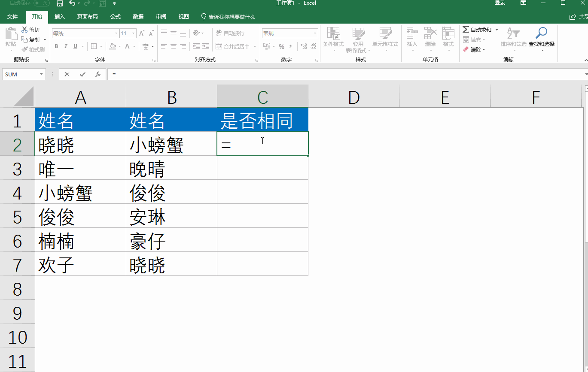Click 格式刷 format painter button
Image resolution: width=588 pixels, height=372 pixels.
tap(33, 49)
